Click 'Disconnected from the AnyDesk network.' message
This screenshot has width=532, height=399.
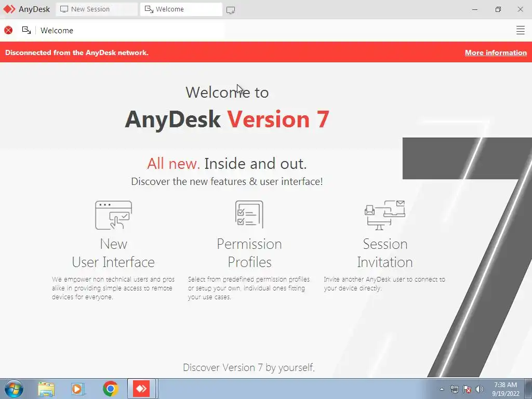click(x=77, y=52)
